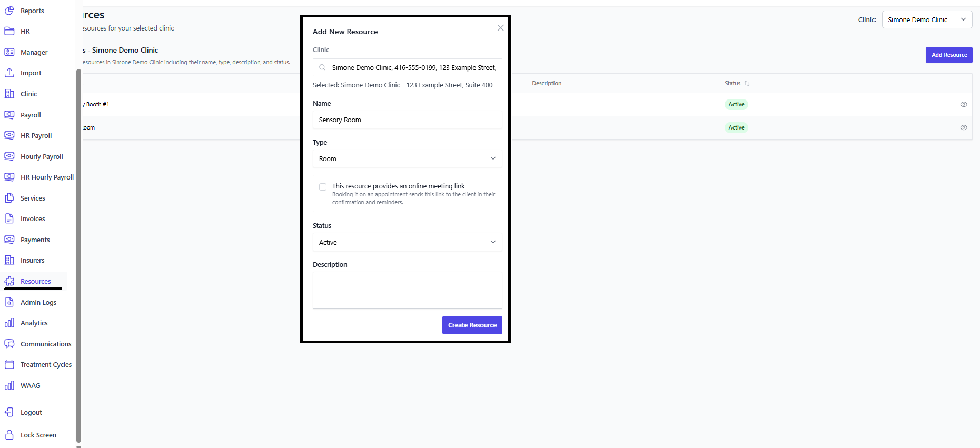Open the Payments menu item

coord(35,240)
